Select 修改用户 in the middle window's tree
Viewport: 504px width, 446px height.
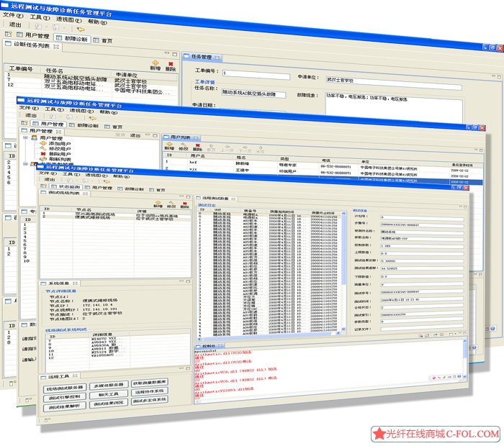click(60, 149)
